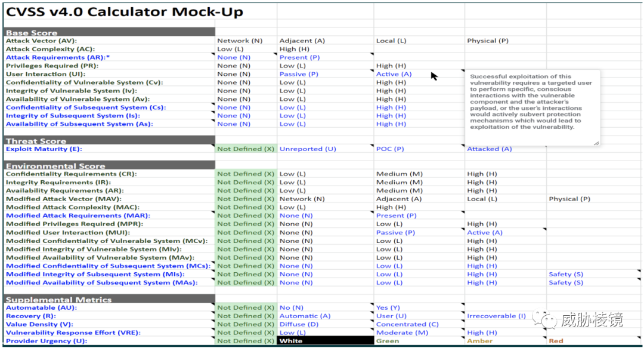Choose the "Unreported (U)" exploit maturity value
The height and width of the screenshot is (348, 644).
[308, 149]
